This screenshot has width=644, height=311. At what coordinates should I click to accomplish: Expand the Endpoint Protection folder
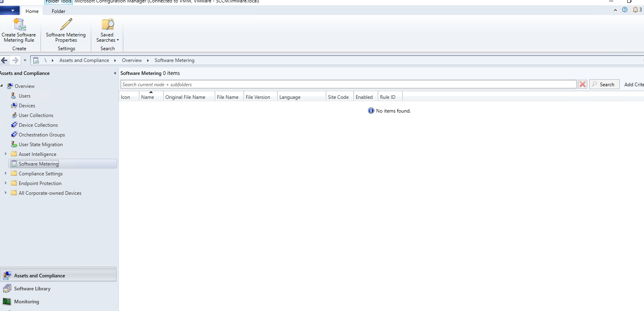pyautogui.click(x=6, y=183)
